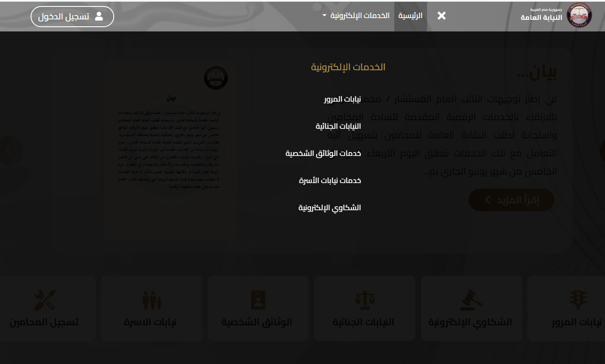Click the gavel icon for electronic complaints

[x=471, y=300]
